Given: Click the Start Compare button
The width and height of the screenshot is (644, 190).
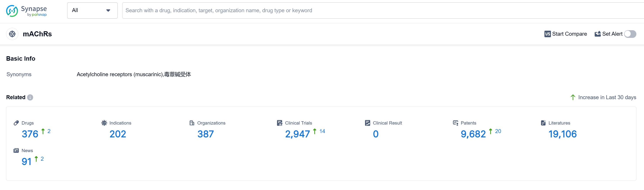Looking at the screenshot, I should 569,34.
